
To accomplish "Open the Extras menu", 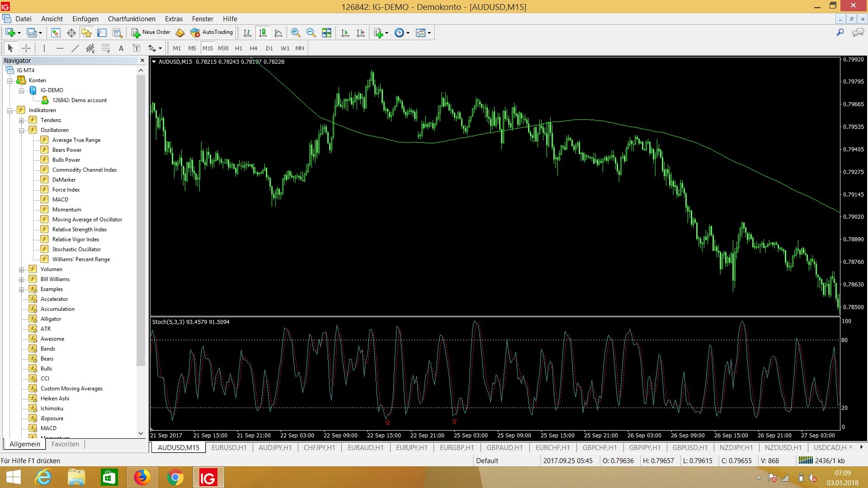I will (x=174, y=19).
